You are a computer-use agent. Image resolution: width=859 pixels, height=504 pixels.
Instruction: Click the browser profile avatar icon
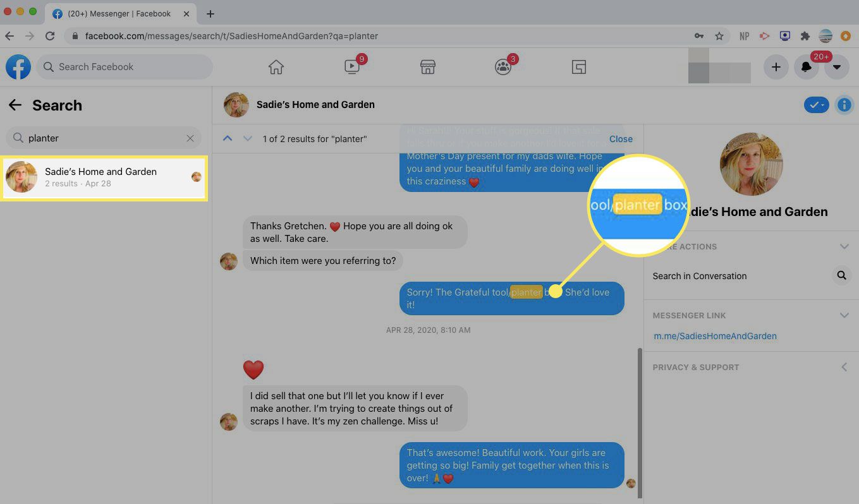pyautogui.click(x=825, y=36)
